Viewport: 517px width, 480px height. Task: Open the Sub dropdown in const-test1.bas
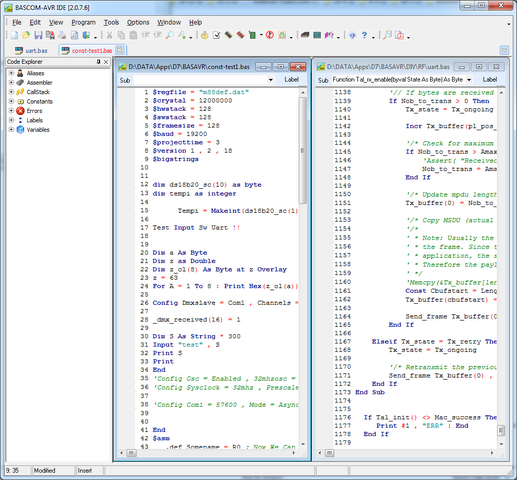point(271,80)
